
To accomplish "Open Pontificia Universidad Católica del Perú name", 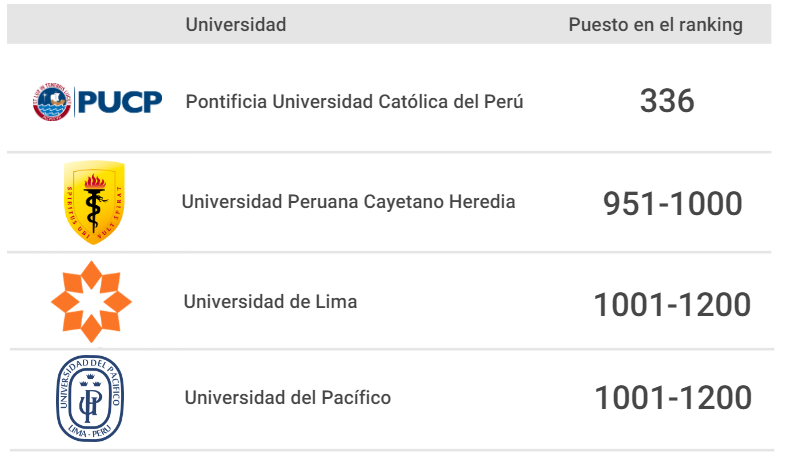I will 354,102.
